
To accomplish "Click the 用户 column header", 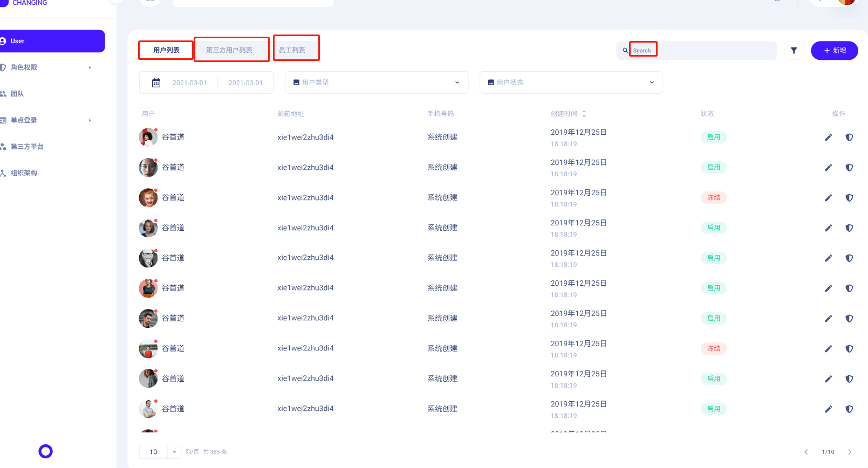I will pos(148,114).
